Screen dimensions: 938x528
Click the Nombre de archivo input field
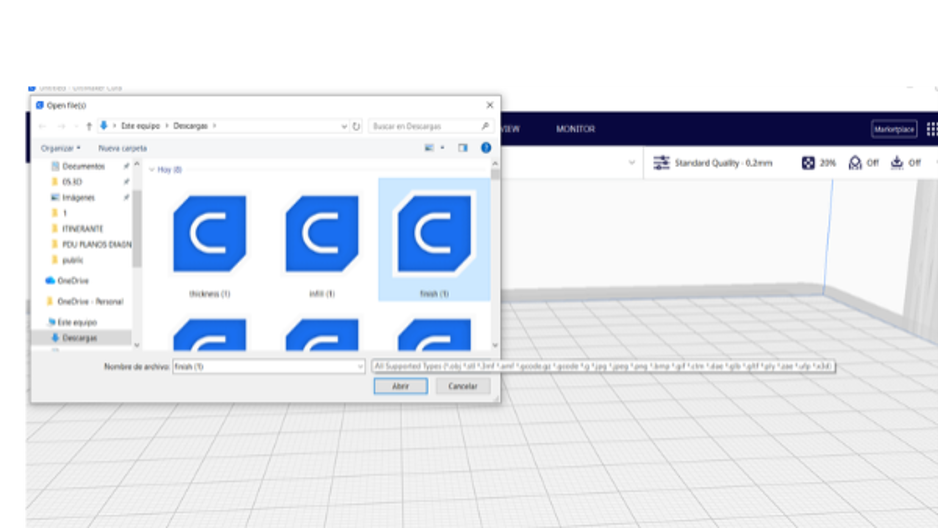268,367
